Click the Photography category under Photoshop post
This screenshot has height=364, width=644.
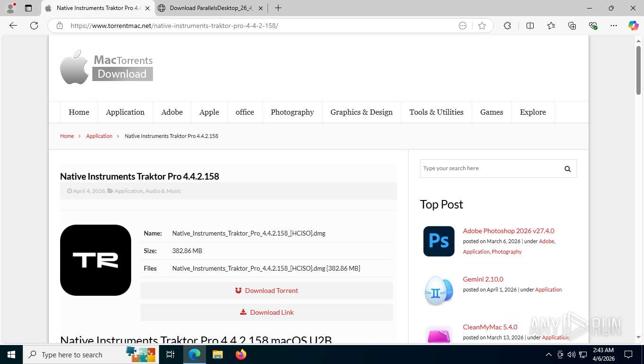pos(507,252)
